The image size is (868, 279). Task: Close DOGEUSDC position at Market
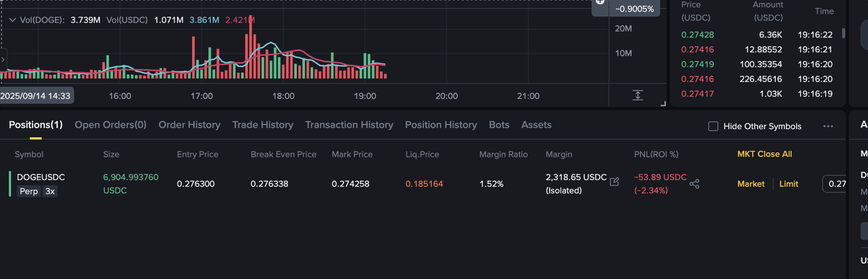[x=751, y=184]
